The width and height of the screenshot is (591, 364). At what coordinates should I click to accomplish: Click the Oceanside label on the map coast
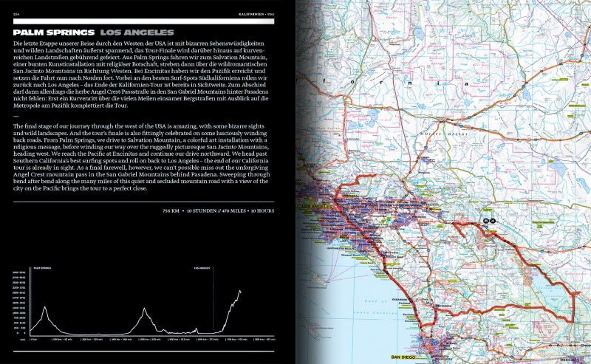point(399,300)
